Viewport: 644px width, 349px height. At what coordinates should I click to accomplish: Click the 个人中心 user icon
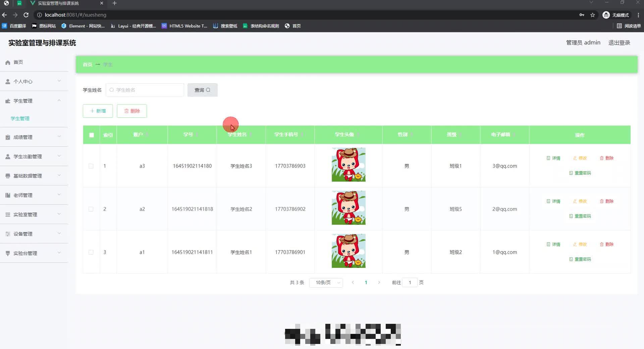coord(8,82)
